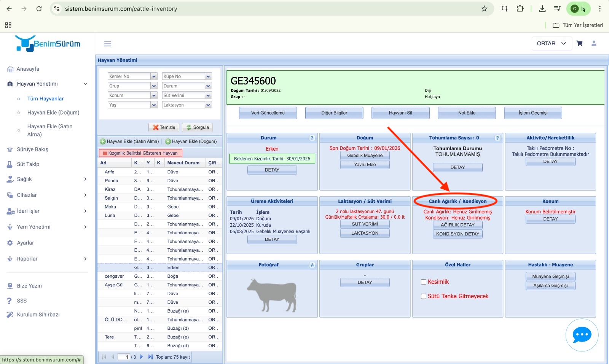
Task: Click the Hayvanı Sil button
Action: tap(400, 113)
